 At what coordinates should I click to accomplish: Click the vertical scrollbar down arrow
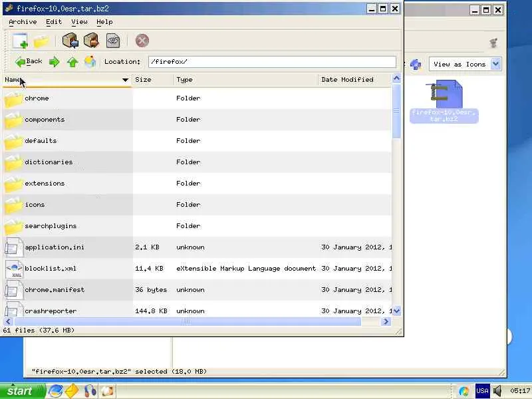(396, 311)
